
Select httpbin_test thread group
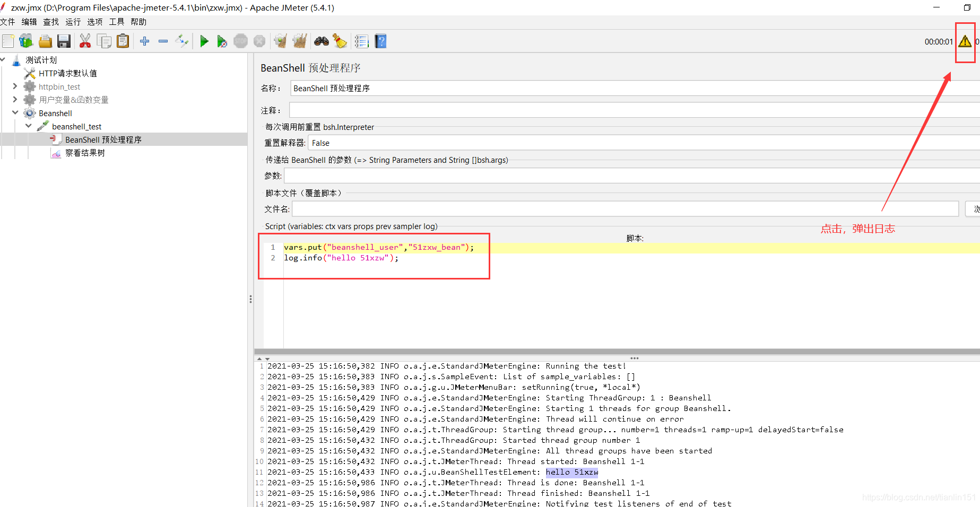[59, 87]
